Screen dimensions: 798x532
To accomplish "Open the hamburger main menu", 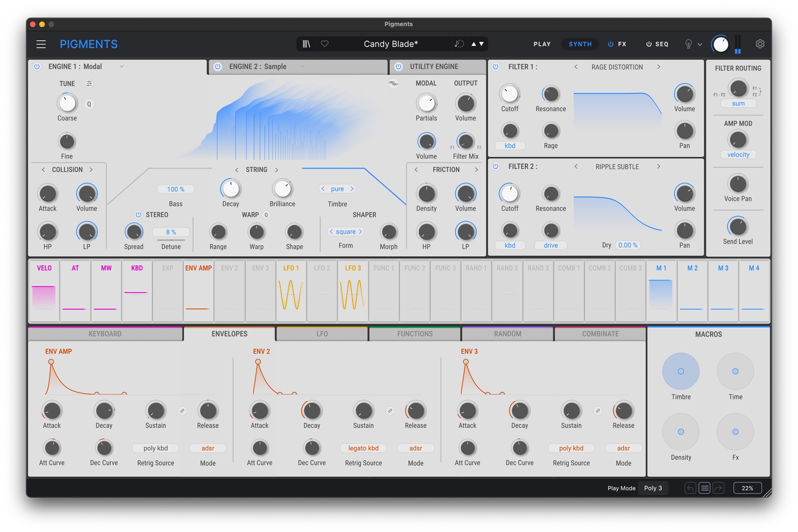I will 41,44.
